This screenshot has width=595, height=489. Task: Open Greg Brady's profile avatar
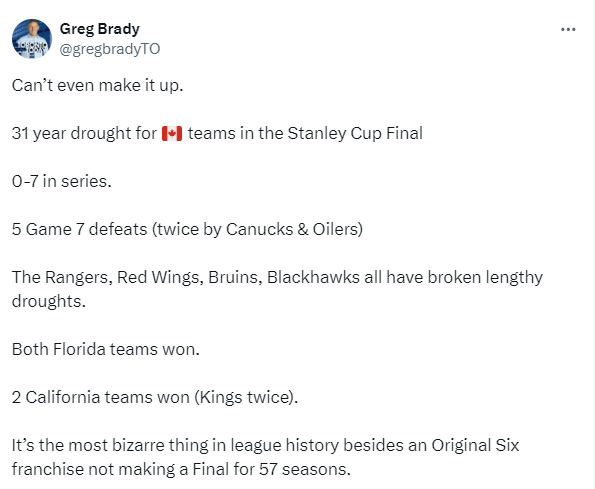coord(32,39)
